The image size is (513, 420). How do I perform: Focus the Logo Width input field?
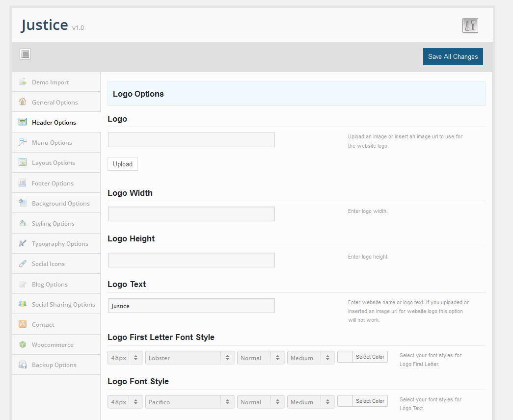click(191, 214)
